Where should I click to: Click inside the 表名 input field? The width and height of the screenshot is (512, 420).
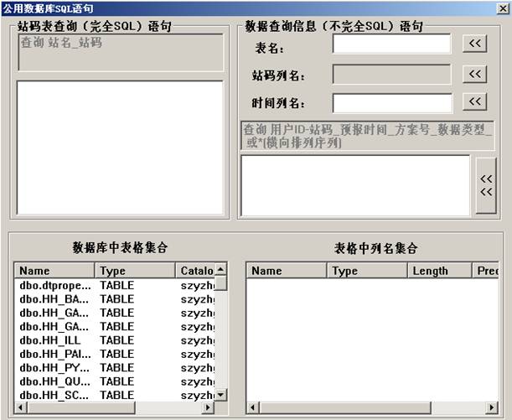point(391,44)
